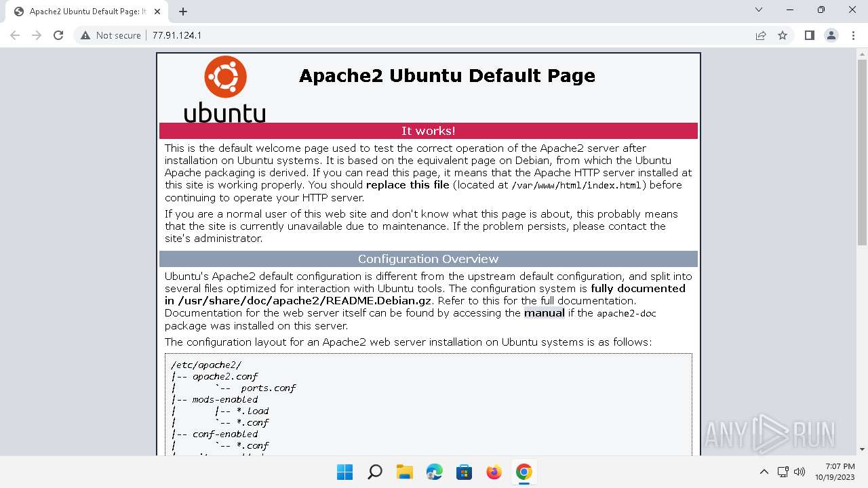Expand the tab search dropdown arrow

[758, 9]
